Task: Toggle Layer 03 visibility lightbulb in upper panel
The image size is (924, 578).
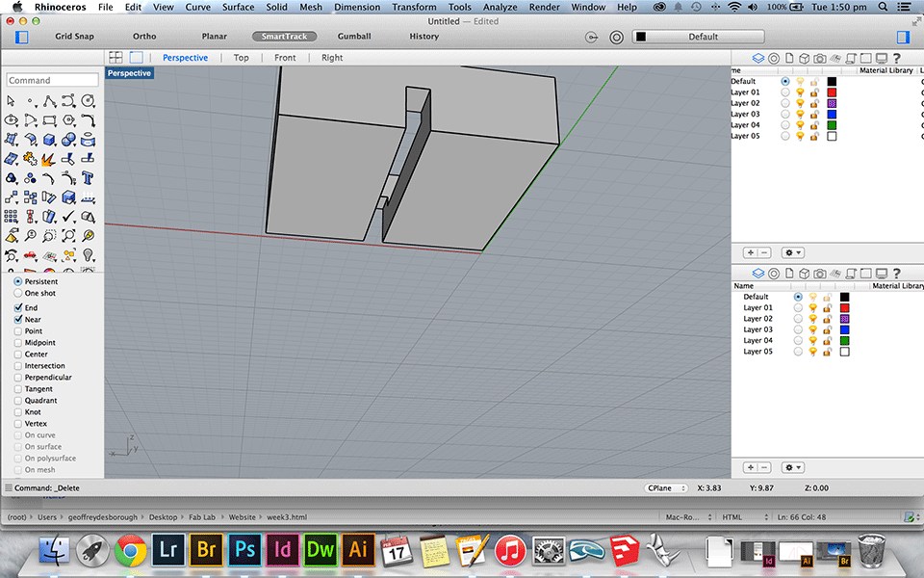Action: click(800, 115)
